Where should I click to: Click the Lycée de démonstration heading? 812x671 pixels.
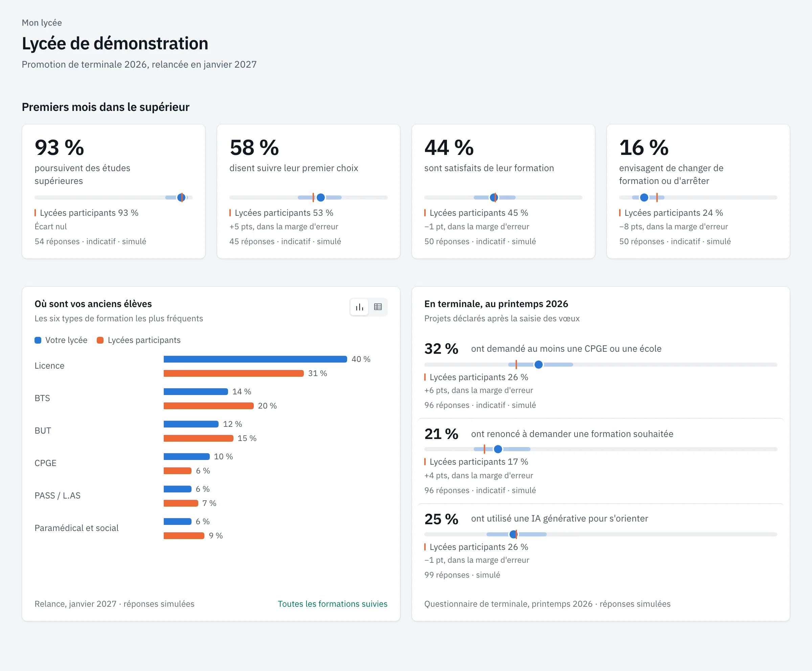pyautogui.click(x=115, y=43)
